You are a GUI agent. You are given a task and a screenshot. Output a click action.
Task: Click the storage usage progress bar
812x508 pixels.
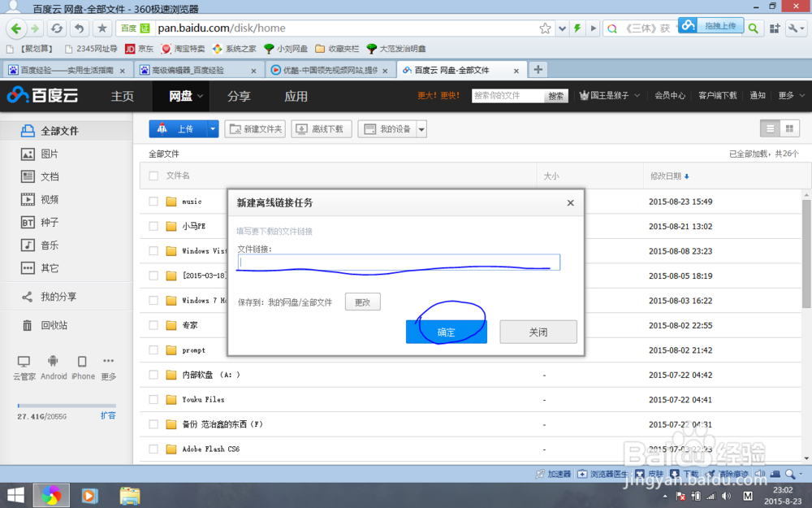pyautogui.click(x=67, y=406)
